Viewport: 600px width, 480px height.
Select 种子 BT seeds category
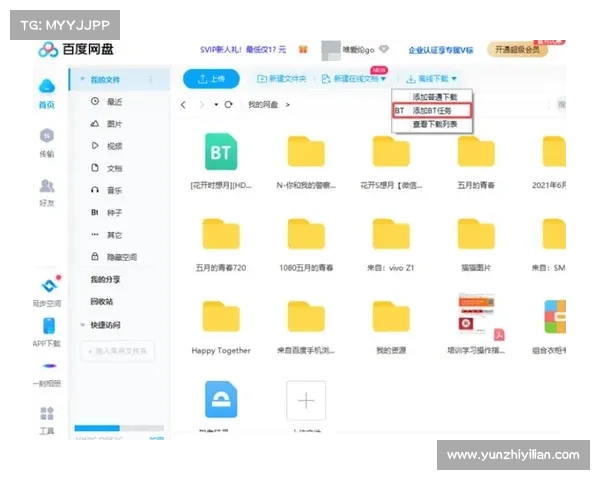click(106, 212)
